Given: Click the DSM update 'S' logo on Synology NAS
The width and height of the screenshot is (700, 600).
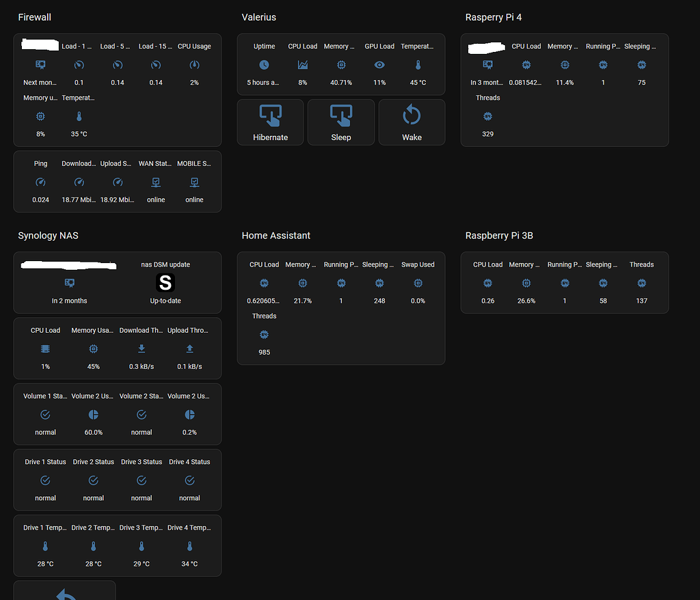Looking at the screenshot, I should [165, 282].
